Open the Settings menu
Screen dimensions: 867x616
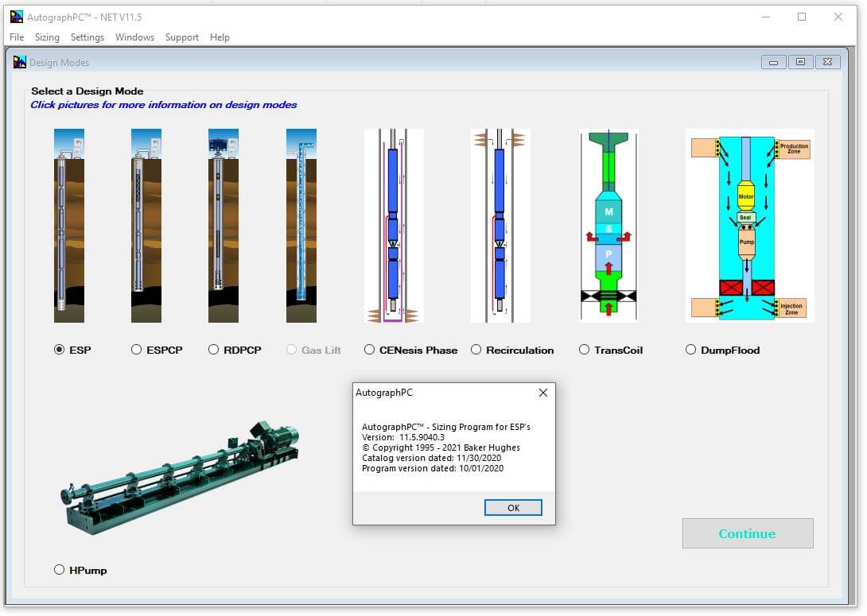(87, 37)
